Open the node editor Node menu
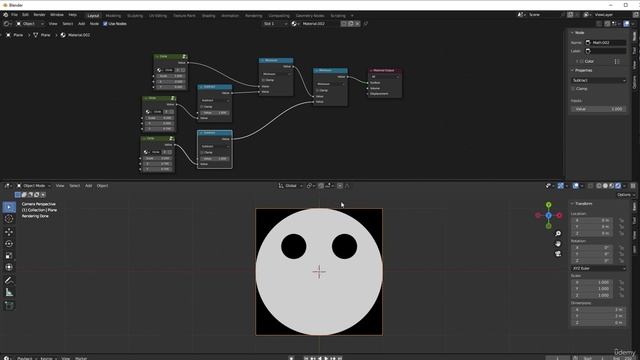Viewport: 640px width, 360px height. 94,24
